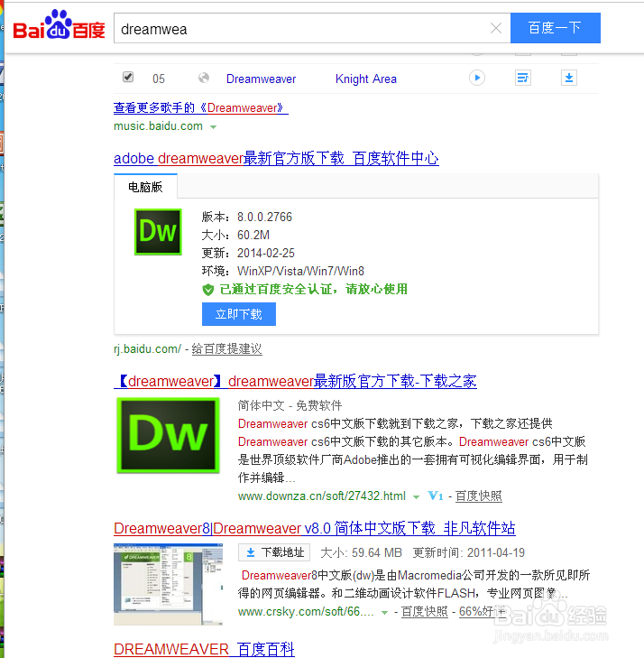Select the 大小: 59.64 MB text
Image resolution: width=644 pixels, height=658 pixels.
pos(361,552)
